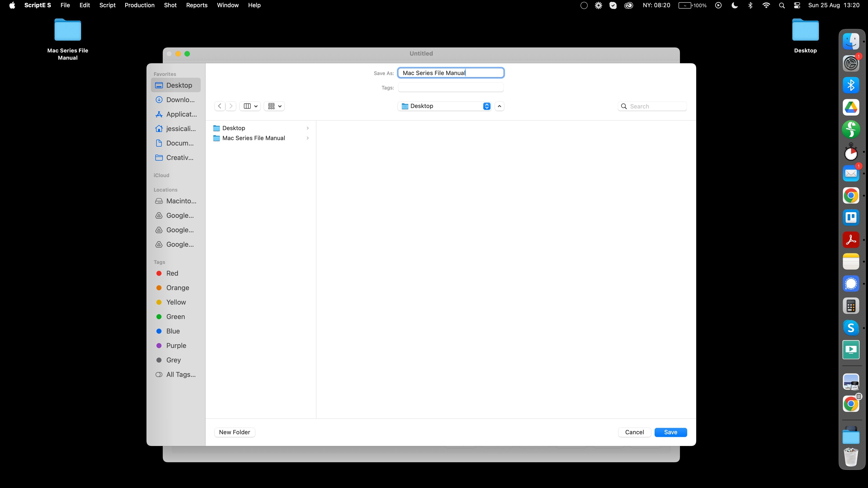Click the Spotlight search menu bar icon
Screen dimensions: 868x488
tap(782, 5)
